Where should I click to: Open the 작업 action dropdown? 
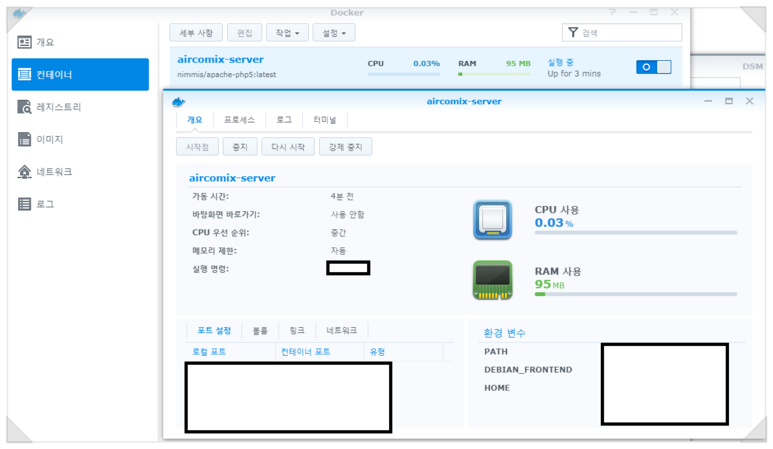click(x=287, y=33)
